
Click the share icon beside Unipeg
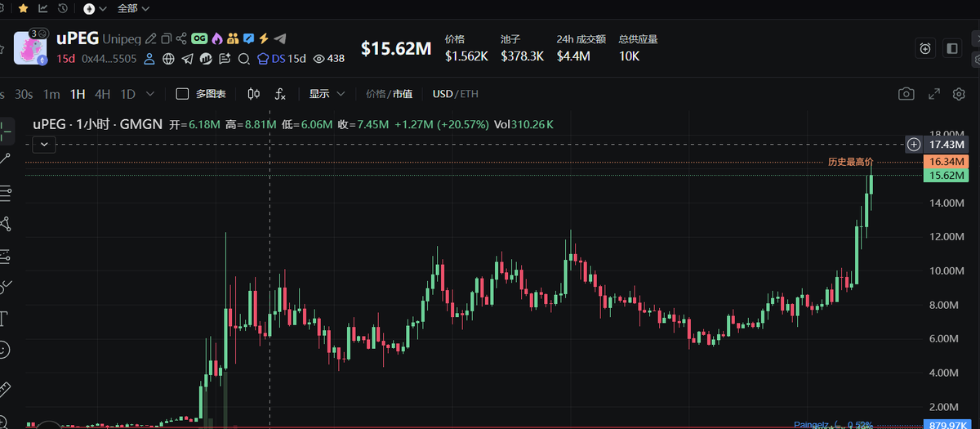[181, 38]
